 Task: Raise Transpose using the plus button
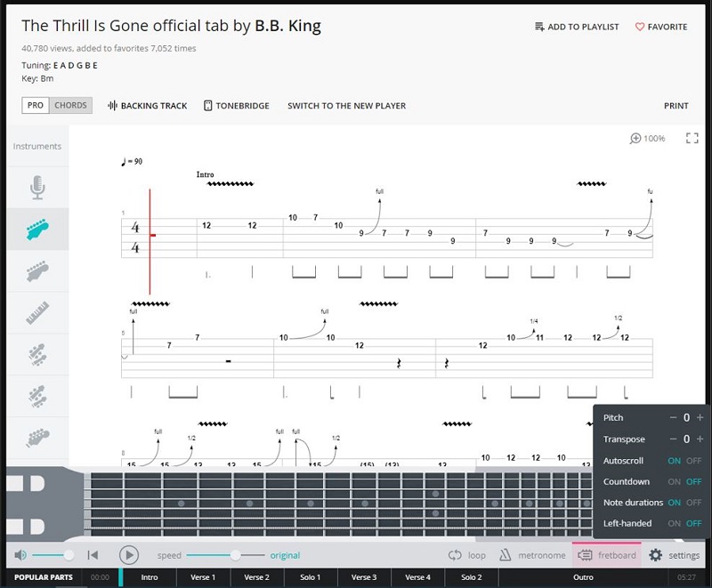[x=700, y=439]
